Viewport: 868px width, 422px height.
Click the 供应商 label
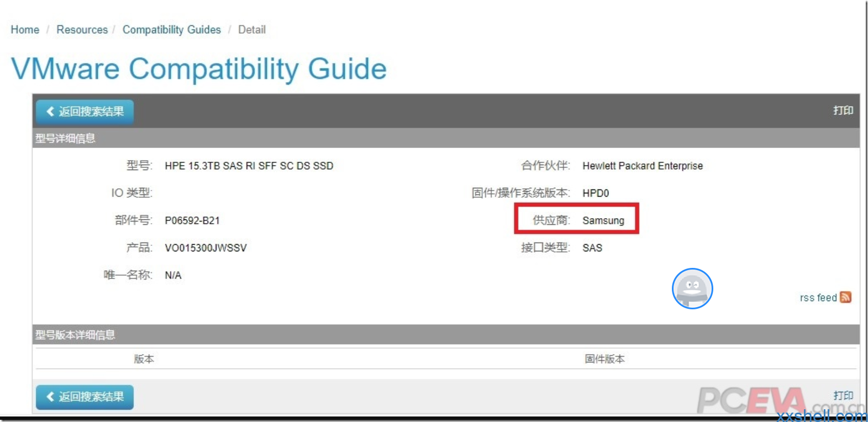[x=551, y=220]
